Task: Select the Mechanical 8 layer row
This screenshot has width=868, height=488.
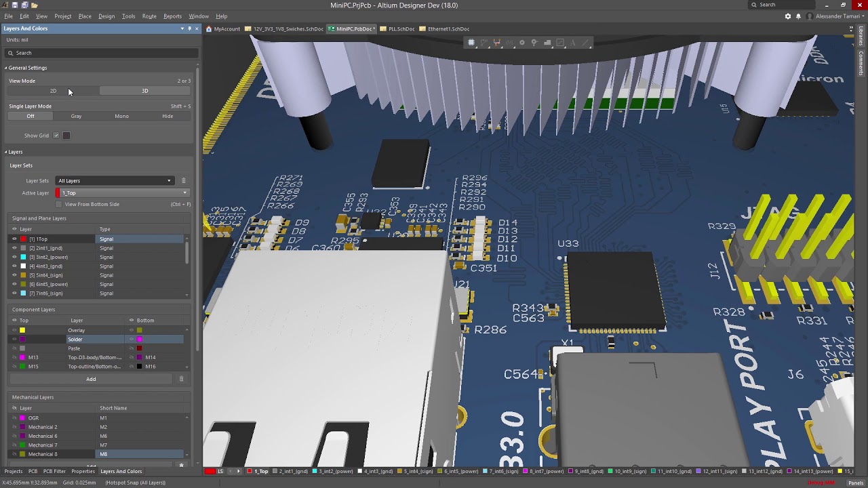Action: 97,454
